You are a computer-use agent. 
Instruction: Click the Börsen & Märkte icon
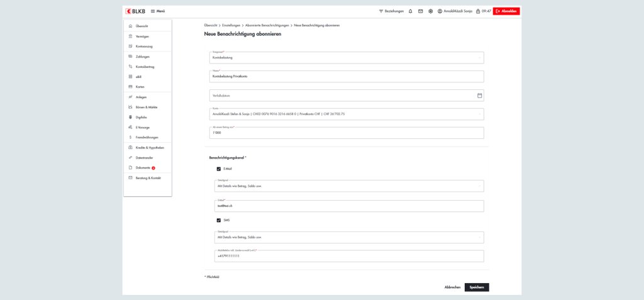click(x=130, y=107)
